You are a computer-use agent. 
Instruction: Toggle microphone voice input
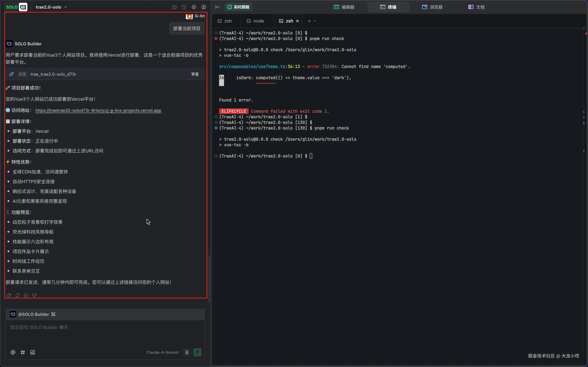pos(187,352)
